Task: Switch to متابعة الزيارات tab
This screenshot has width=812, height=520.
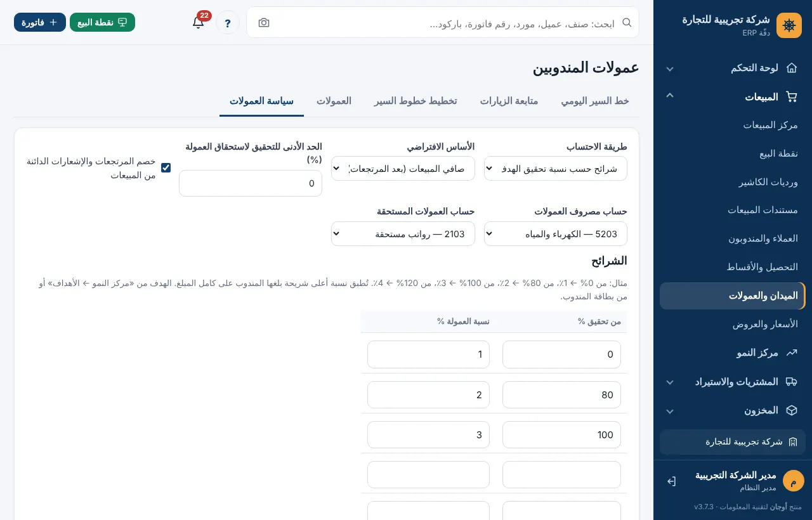Action: click(x=509, y=101)
